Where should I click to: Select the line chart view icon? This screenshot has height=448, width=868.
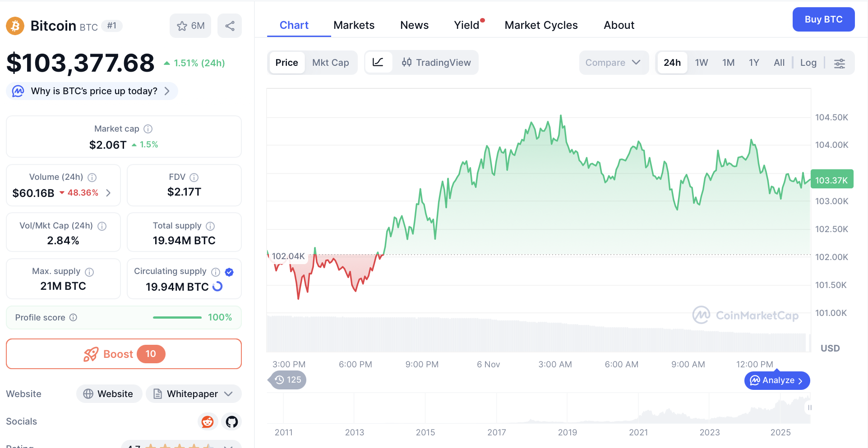tap(378, 63)
